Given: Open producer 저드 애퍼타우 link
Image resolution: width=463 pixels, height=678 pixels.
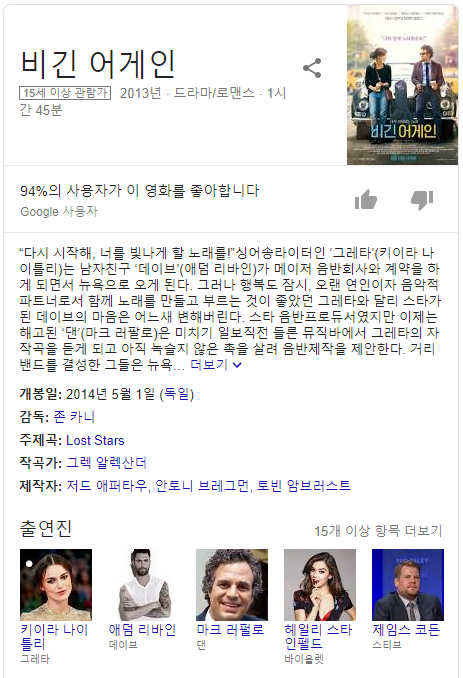Looking at the screenshot, I should 107,486.
